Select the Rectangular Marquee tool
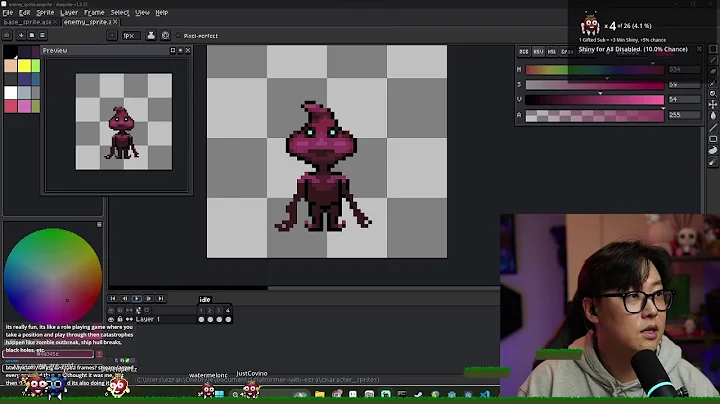720x404 pixels. tap(713, 49)
